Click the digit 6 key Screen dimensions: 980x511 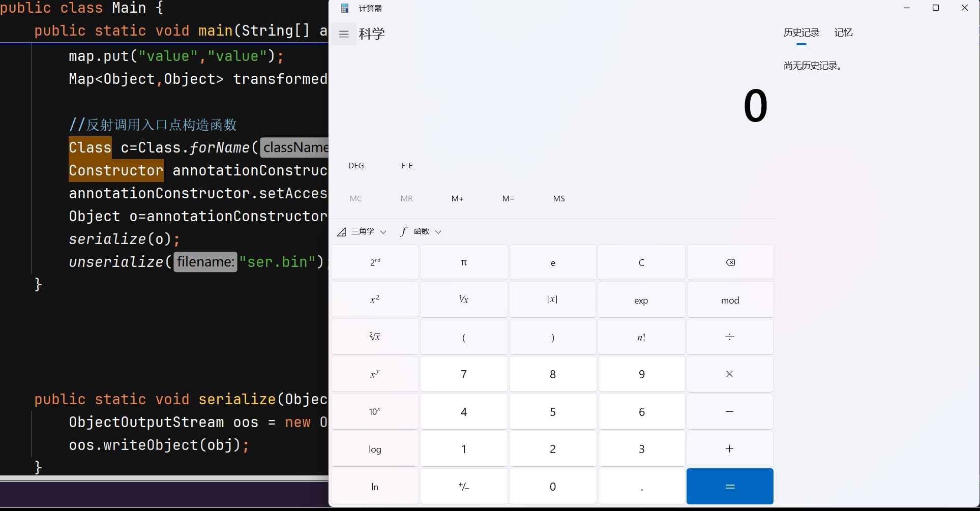tap(641, 411)
